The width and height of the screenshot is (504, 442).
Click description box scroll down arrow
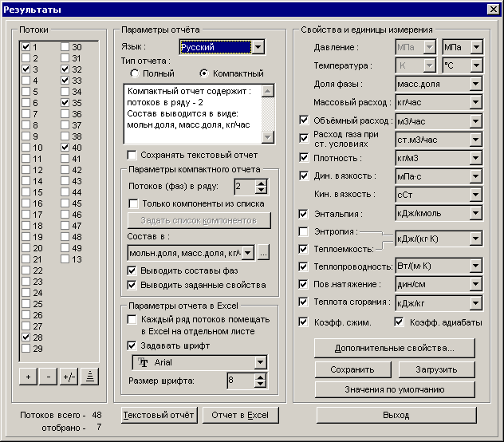tap(267, 137)
